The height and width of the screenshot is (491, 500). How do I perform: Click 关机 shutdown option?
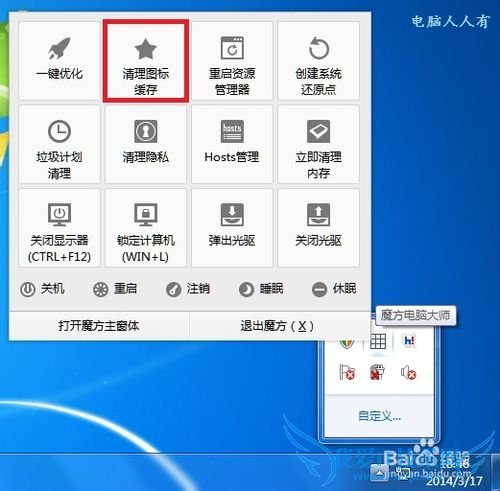(x=42, y=289)
